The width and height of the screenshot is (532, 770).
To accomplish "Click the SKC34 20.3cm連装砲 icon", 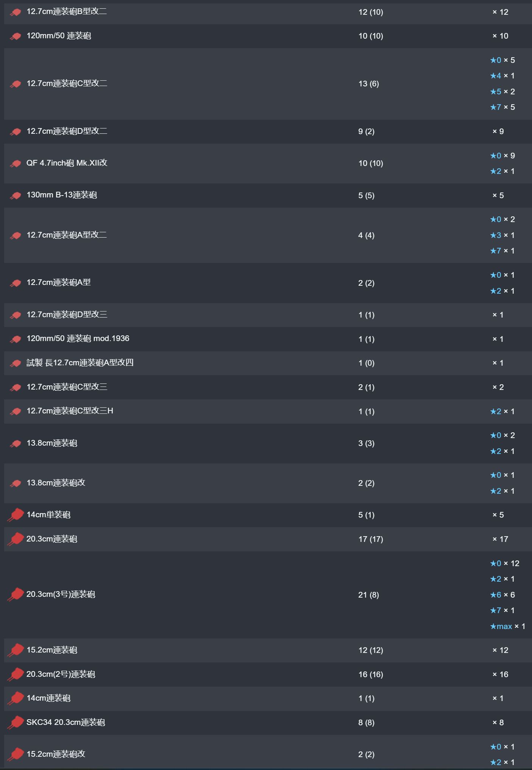I will click(x=16, y=723).
